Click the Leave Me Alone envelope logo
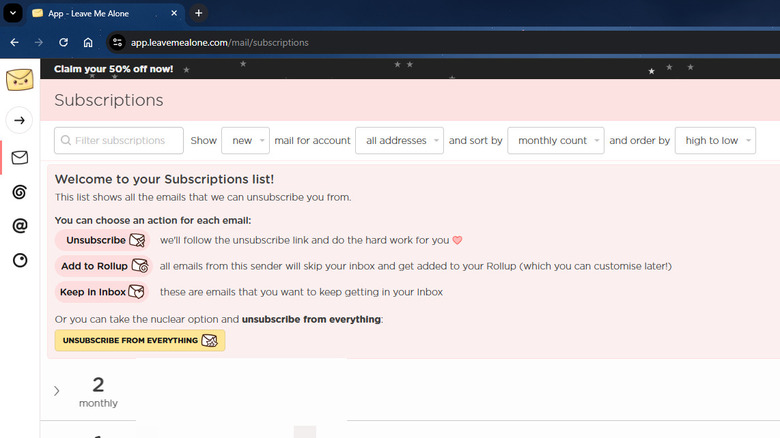 pyautogui.click(x=19, y=80)
